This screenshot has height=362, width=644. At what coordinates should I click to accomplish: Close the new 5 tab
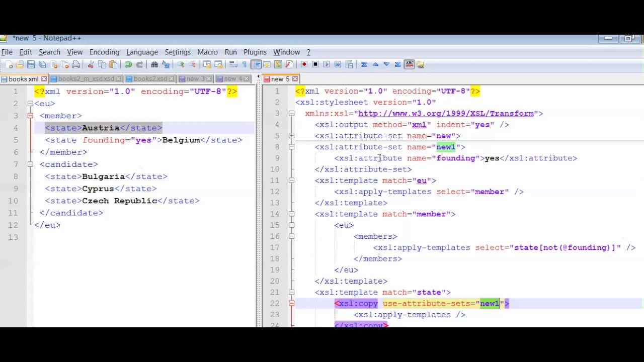(295, 79)
